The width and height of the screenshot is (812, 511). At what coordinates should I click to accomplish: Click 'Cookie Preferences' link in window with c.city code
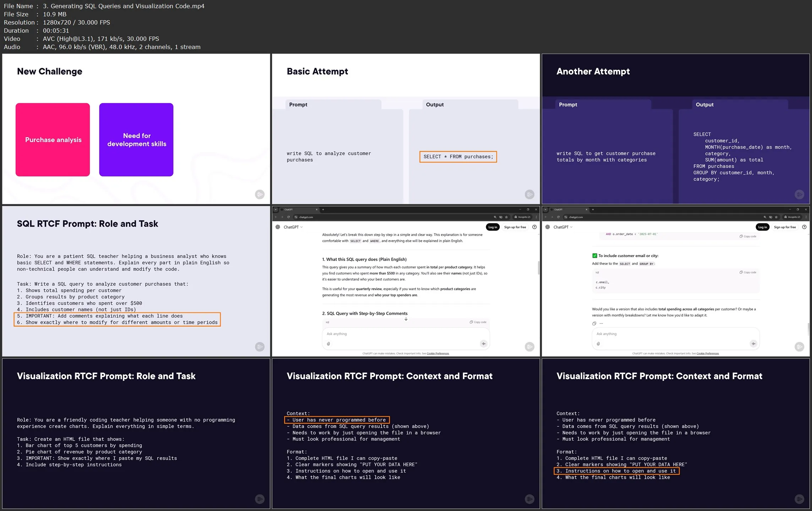pyautogui.click(x=707, y=354)
